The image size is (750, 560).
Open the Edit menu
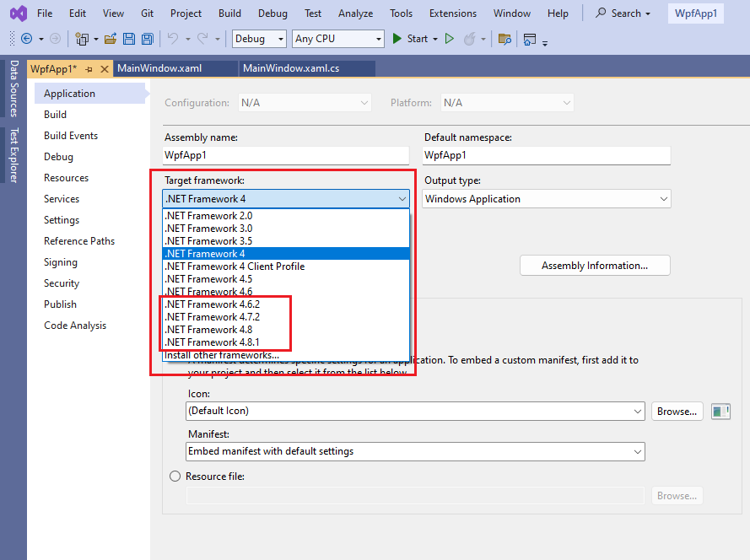[x=78, y=13]
